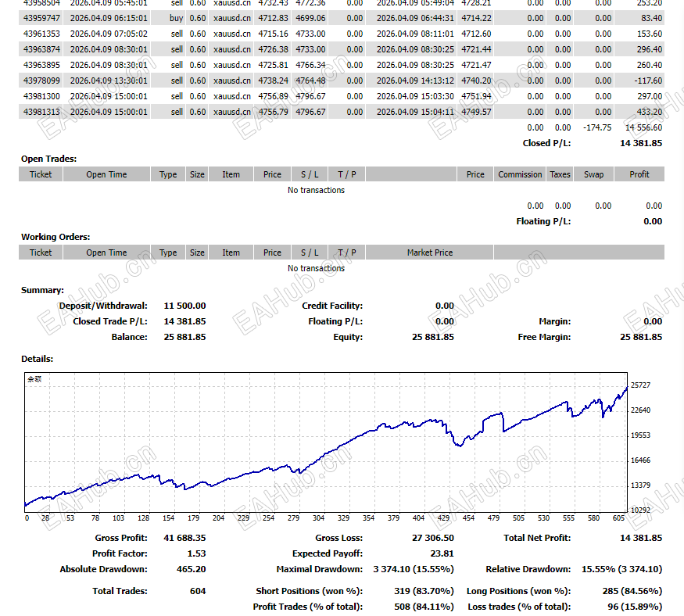Click ticket number 43981313
Image resolution: width=684 pixels, height=616 pixels.
click(41, 112)
